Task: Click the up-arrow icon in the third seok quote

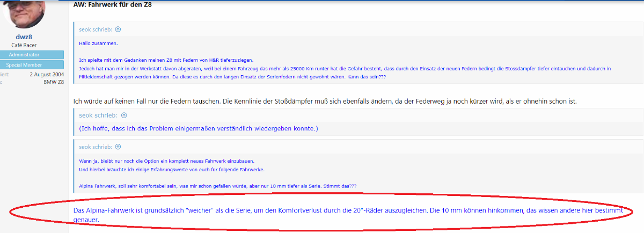Action: pos(118,147)
